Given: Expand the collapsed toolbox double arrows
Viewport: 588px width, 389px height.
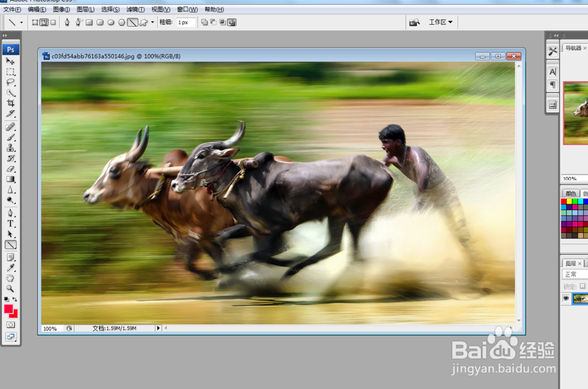Looking at the screenshot, I should (5, 35).
